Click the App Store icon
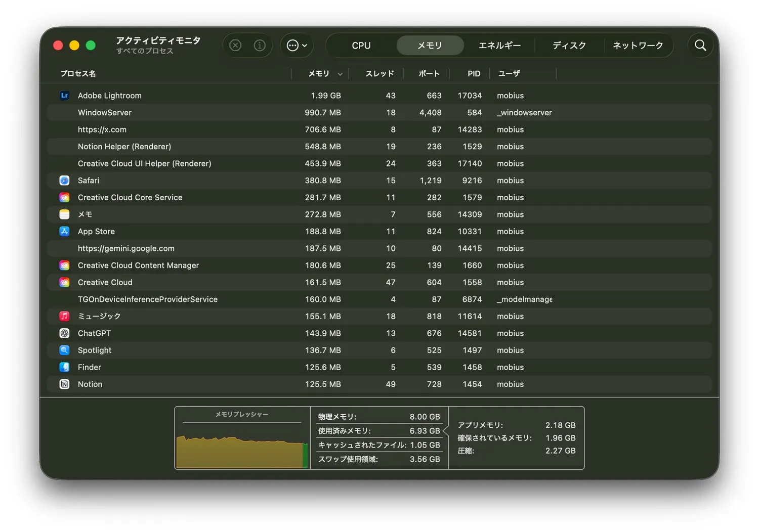Screen dimensions: 759x532 click(64, 231)
